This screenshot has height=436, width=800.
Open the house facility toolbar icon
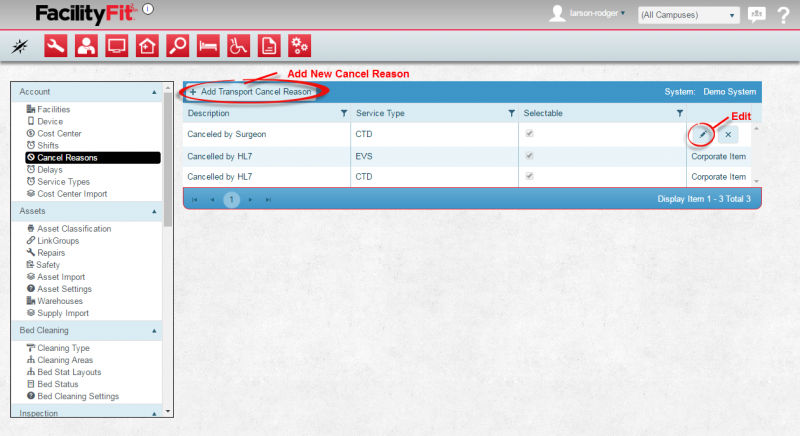[147, 46]
